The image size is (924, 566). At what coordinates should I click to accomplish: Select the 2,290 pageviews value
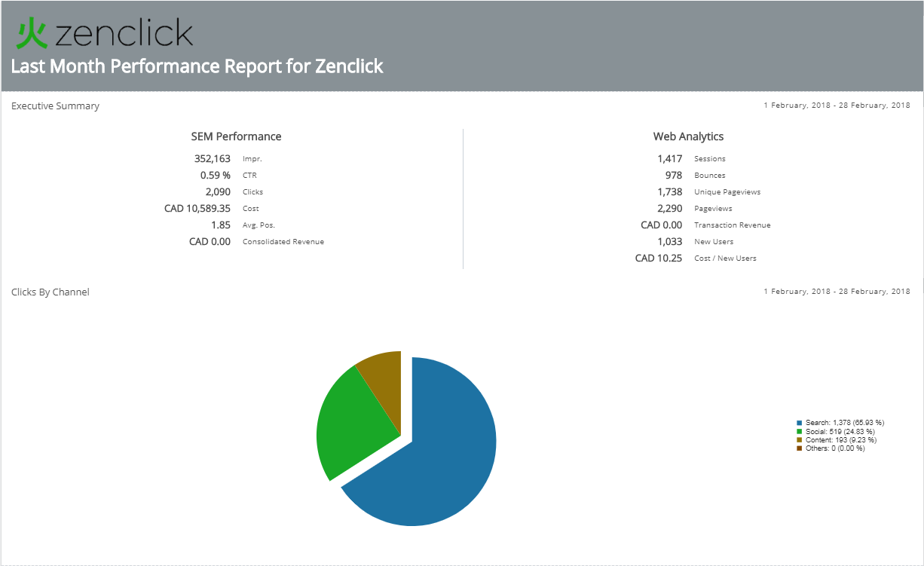tap(670, 209)
